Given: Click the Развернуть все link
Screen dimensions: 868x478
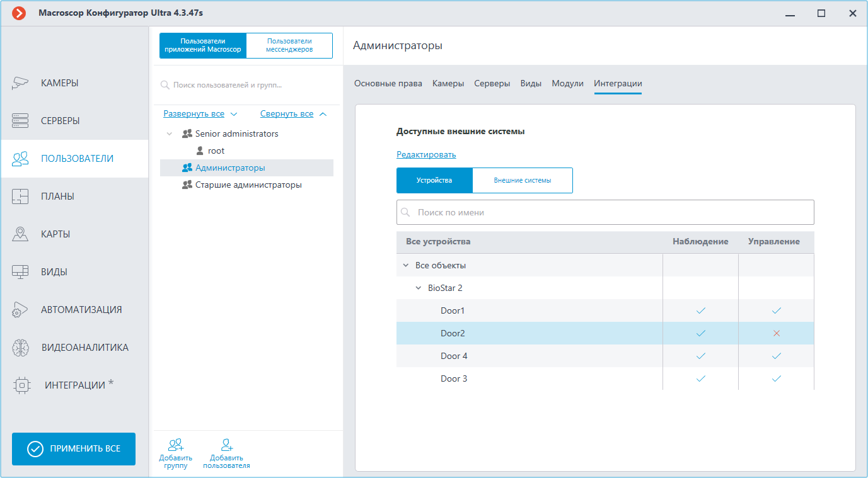Looking at the screenshot, I should pyautogui.click(x=194, y=114).
